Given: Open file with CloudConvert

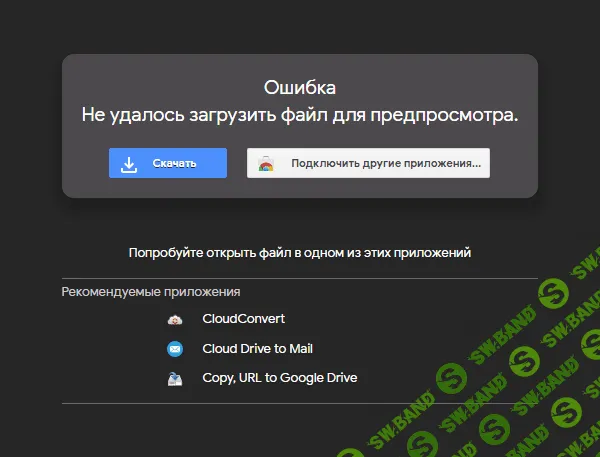Looking at the screenshot, I should tap(243, 318).
